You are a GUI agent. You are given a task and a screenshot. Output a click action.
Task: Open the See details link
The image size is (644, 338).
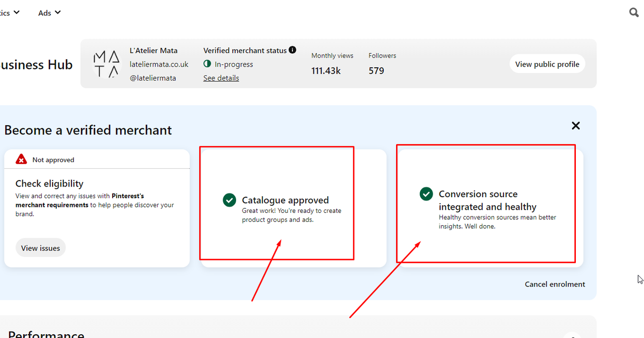click(x=221, y=78)
